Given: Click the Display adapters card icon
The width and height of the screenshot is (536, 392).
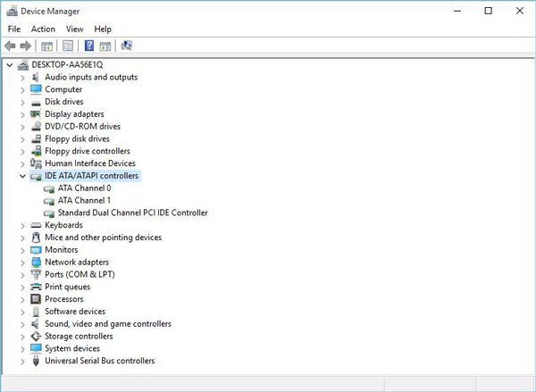Looking at the screenshot, I should pos(36,114).
